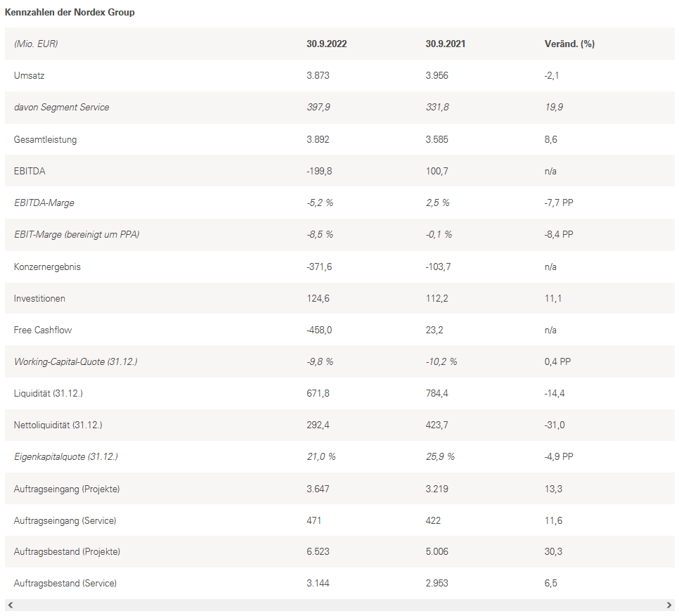
Task: Click the horizontal scrollbar track below the table
Action: point(339,605)
